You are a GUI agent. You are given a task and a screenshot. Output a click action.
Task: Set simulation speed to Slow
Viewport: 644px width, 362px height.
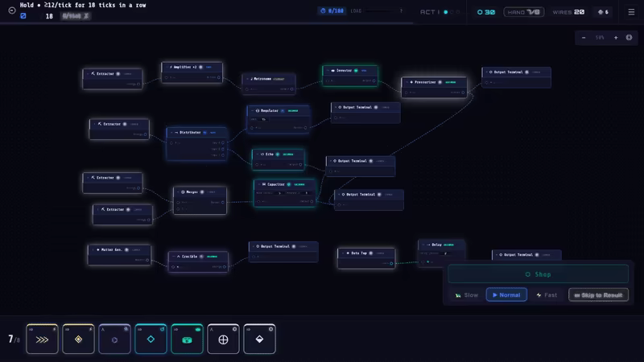pyautogui.click(x=467, y=295)
